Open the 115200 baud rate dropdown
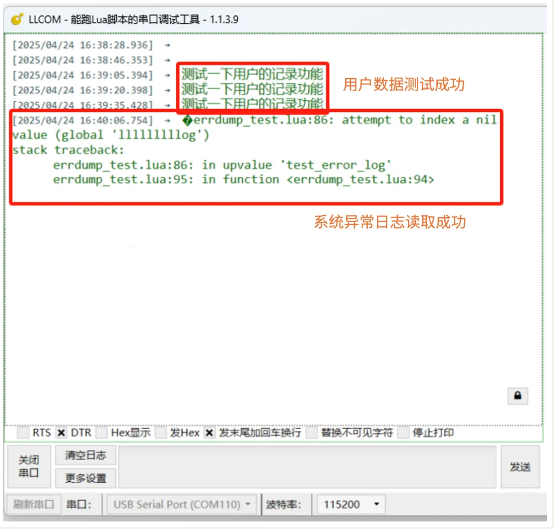This screenshot has height=529, width=554. click(351, 504)
